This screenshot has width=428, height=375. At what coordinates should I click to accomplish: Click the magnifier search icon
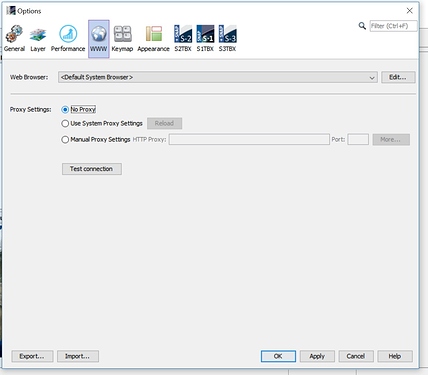[362, 26]
